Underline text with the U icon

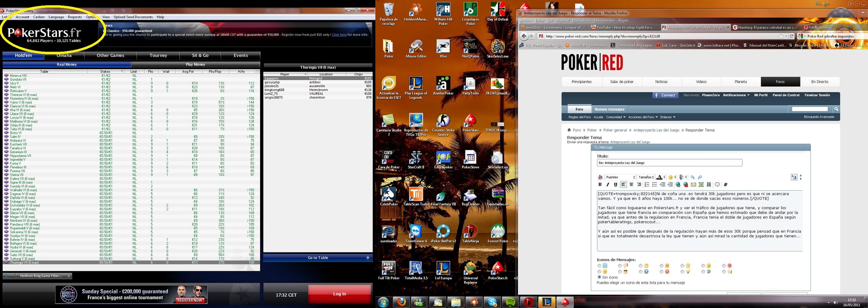point(616,185)
